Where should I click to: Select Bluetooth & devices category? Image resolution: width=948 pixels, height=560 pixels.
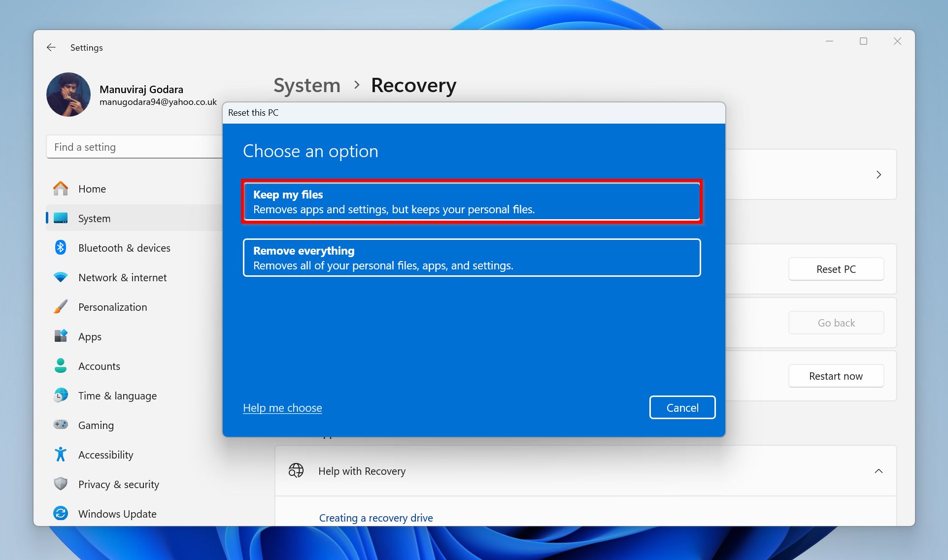[x=124, y=248]
